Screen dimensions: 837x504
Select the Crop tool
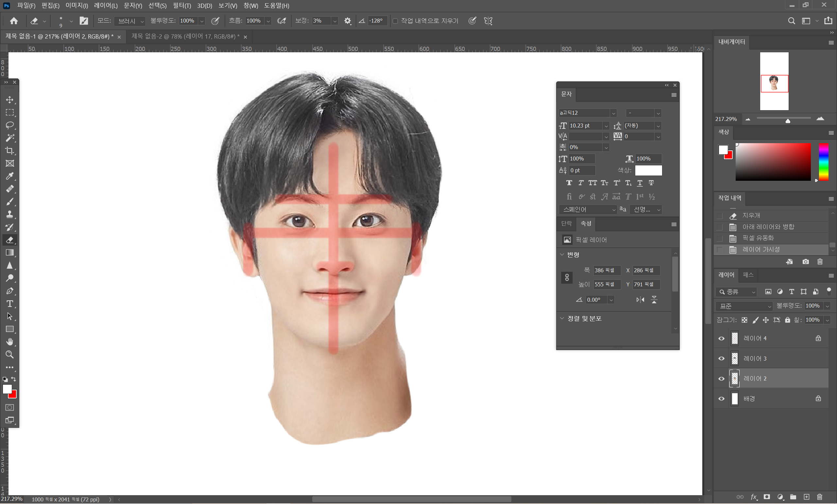tap(10, 150)
